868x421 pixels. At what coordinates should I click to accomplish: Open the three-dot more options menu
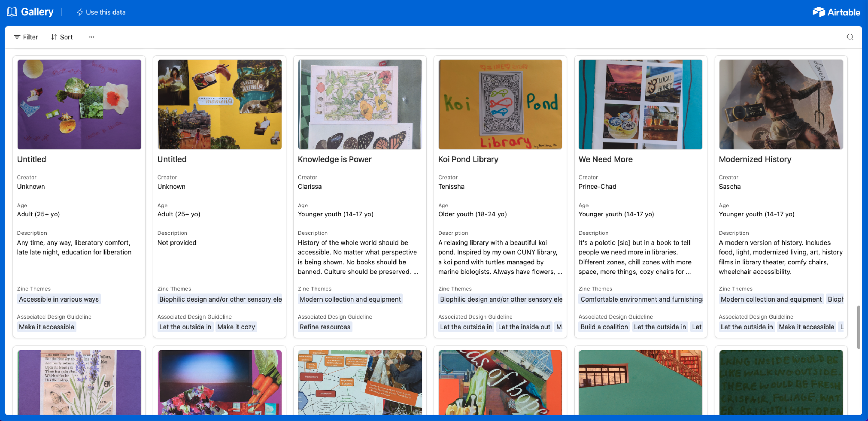coord(92,37)
